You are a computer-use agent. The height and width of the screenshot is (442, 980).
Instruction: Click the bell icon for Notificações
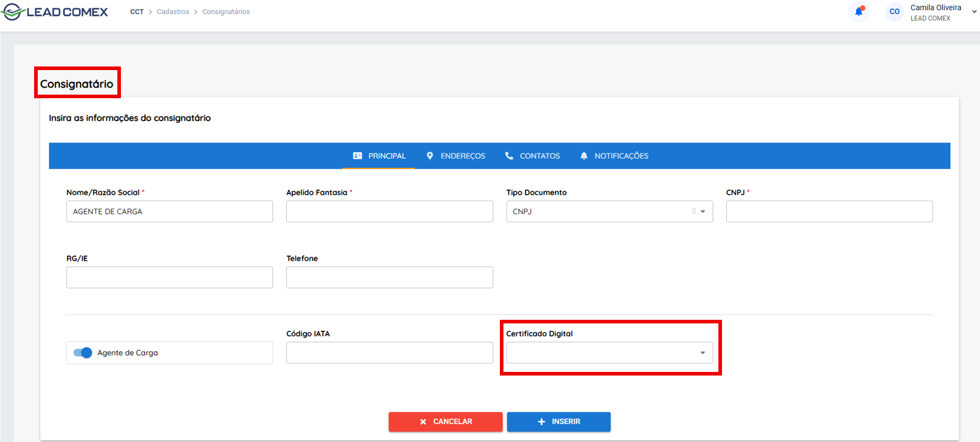(584, 156)
